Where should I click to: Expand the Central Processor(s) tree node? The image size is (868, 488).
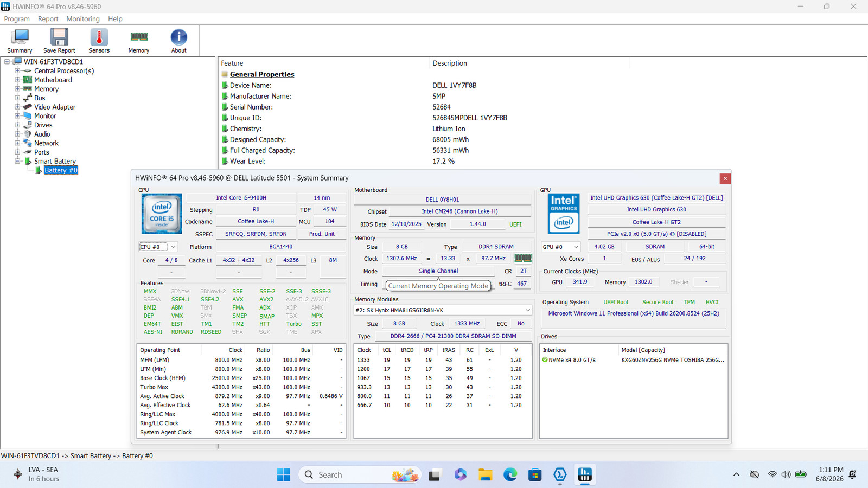(17, 71)
